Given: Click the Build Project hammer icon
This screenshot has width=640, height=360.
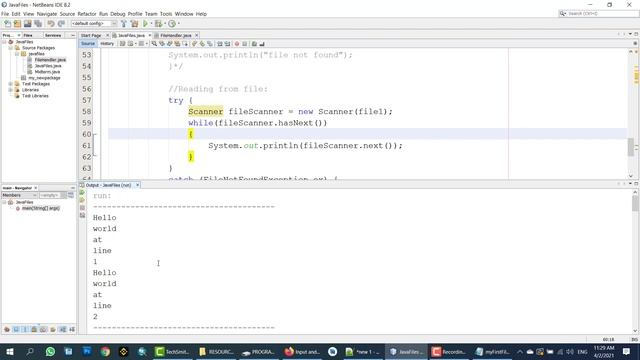Looking at the screenshot, I should coord(124,24).
